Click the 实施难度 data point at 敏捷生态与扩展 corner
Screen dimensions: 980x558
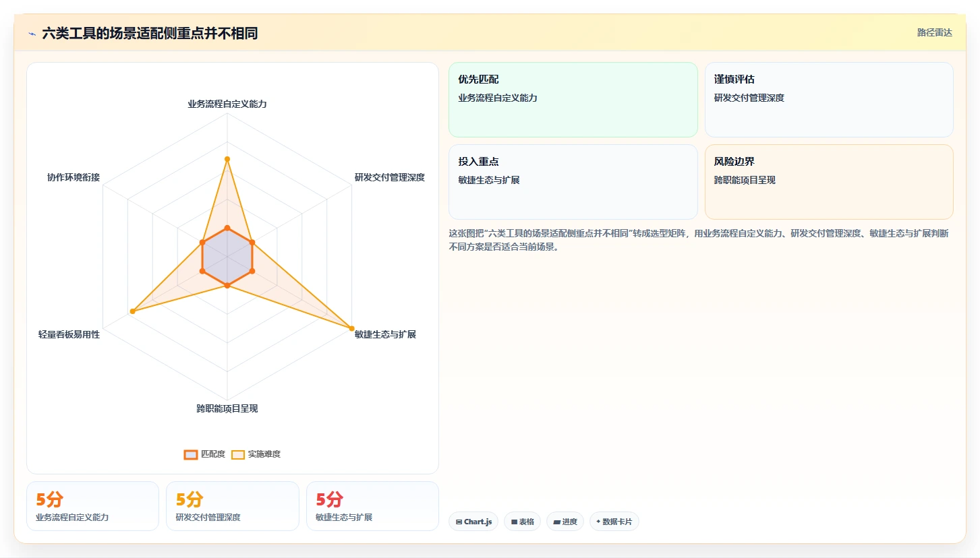pos(351,328)
